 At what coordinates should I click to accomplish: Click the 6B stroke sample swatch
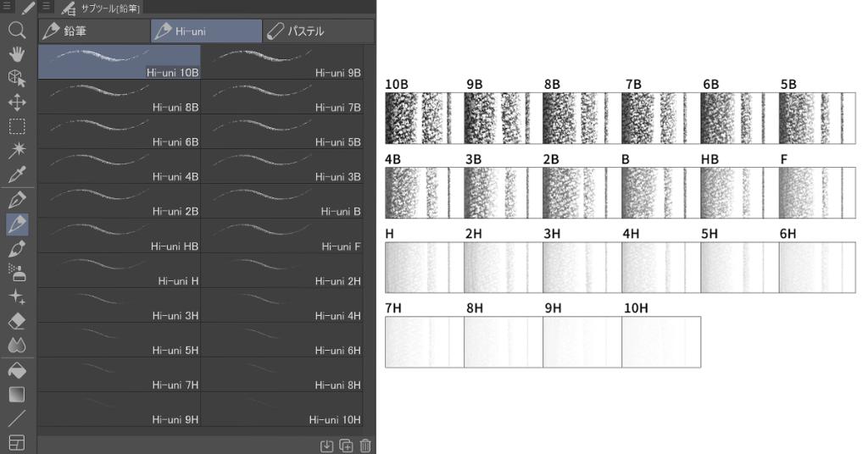click(x=739, y=119)
